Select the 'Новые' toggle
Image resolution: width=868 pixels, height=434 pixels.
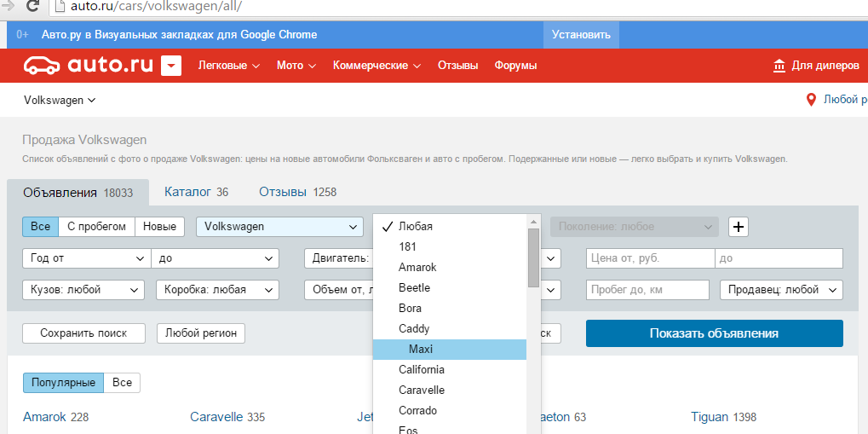point(159,227)
